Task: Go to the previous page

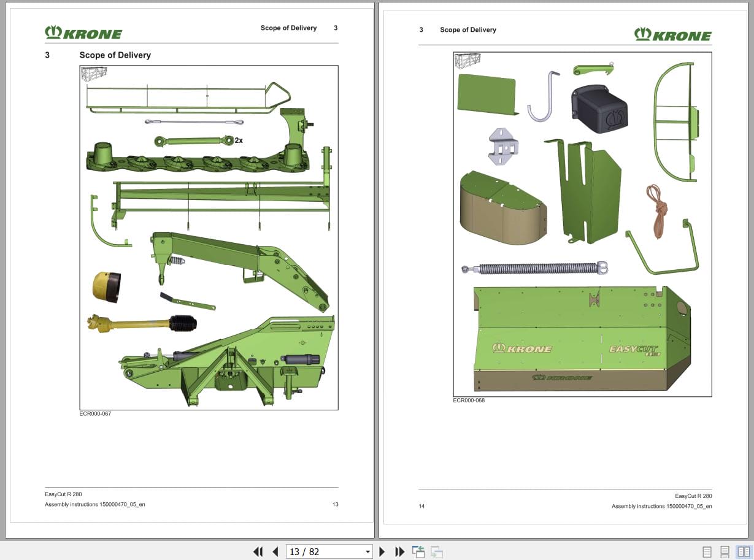Action: (275, 551)
